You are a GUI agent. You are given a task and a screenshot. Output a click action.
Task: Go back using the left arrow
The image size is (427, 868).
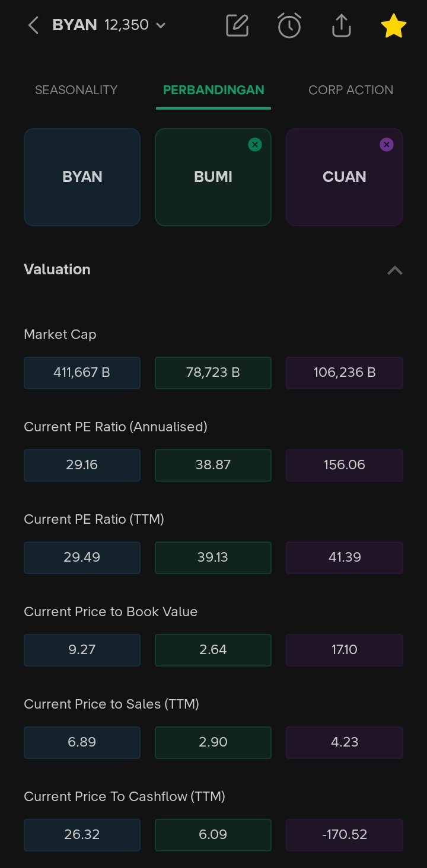click(33, 25)
